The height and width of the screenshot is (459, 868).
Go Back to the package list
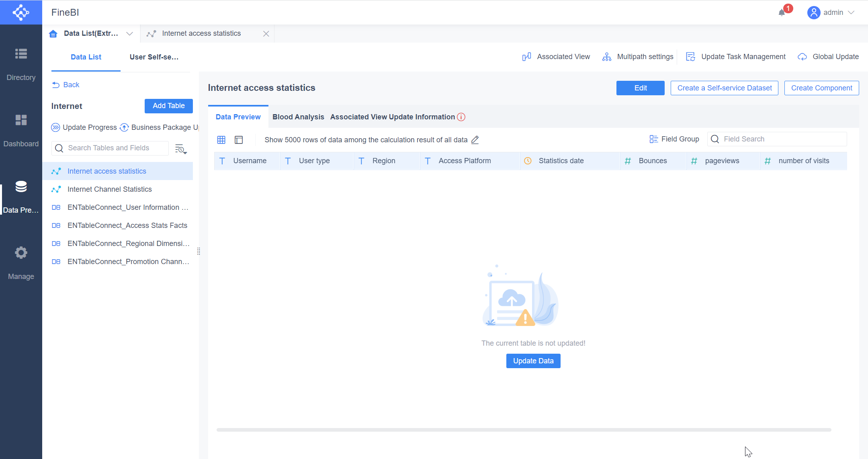click(66, 85)
